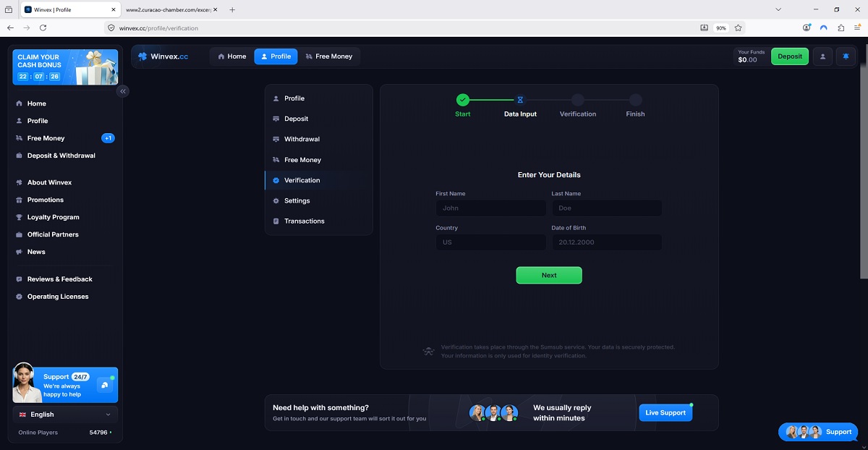Open a new browser tab with the plus
This screenshot has height=450, width=868.
[232, 9]
